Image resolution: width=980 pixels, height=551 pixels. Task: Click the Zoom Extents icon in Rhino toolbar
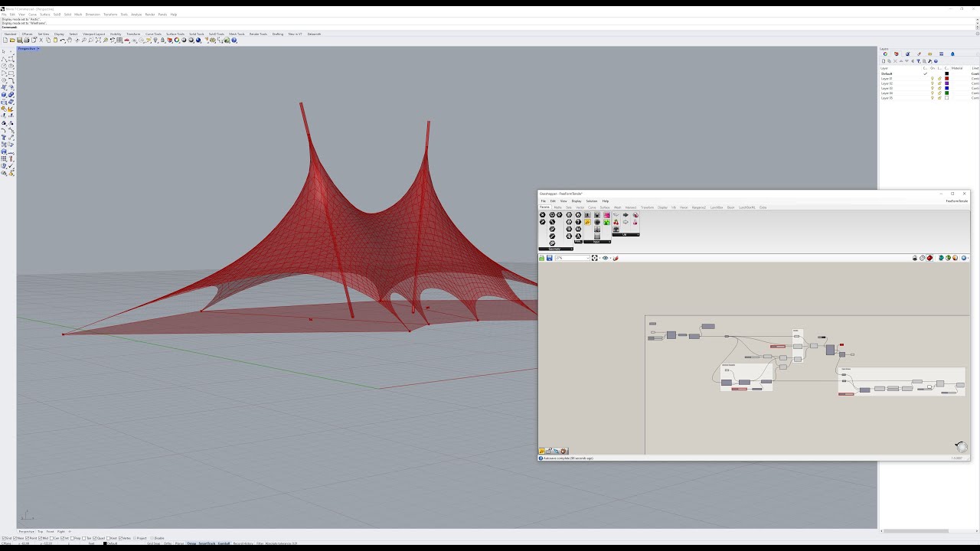(98, 40)
